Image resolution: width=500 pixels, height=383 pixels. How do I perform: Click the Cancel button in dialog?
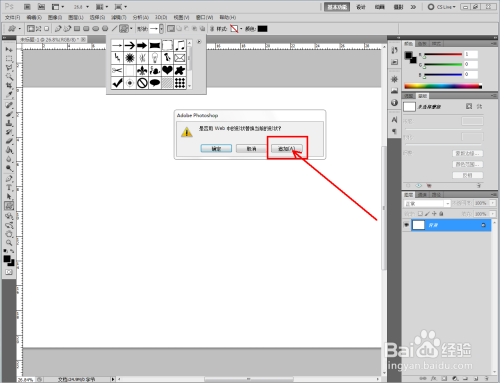[x=252, y=148]
